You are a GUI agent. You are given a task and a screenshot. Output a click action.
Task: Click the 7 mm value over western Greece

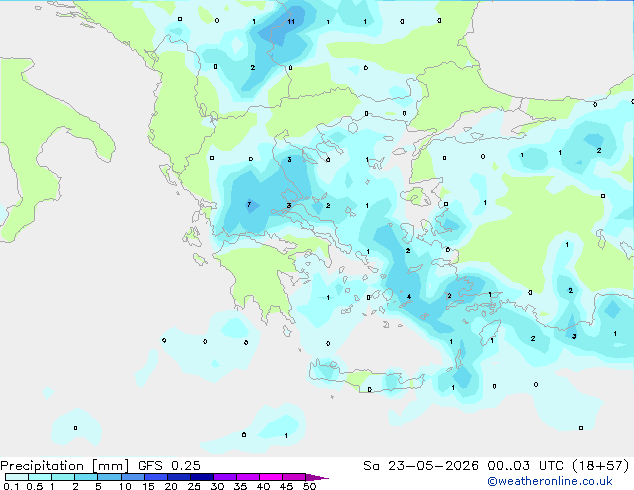[249, 205]
